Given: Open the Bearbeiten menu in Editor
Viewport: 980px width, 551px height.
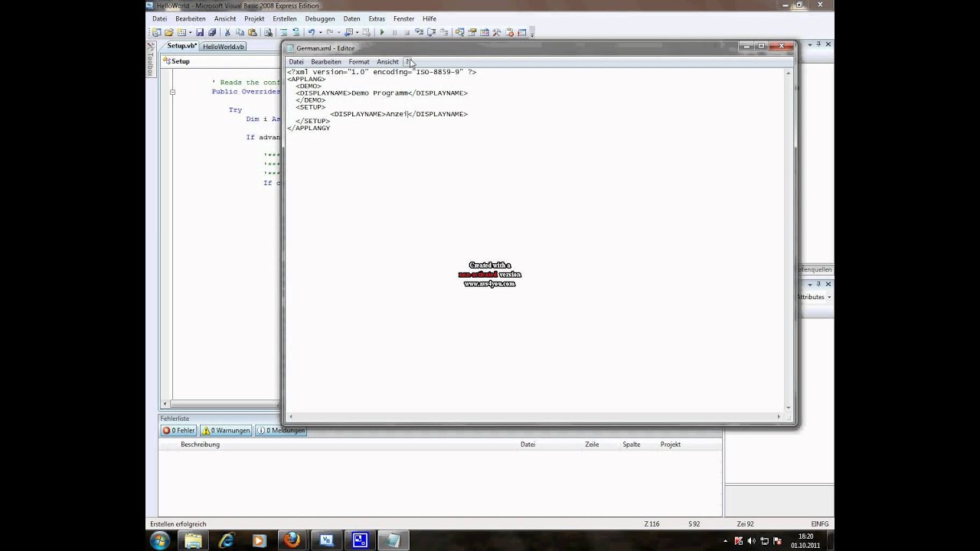Looking at the screenshot, I should click(326, 62).
